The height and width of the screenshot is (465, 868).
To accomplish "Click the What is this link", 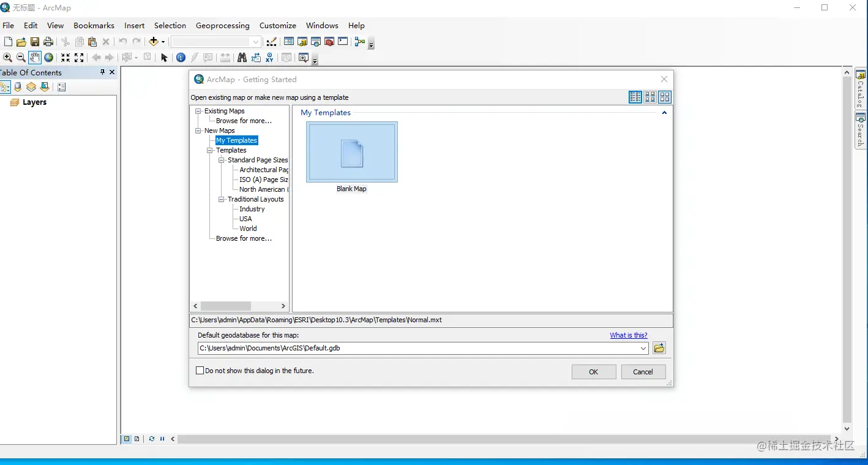I will (629, 335).
